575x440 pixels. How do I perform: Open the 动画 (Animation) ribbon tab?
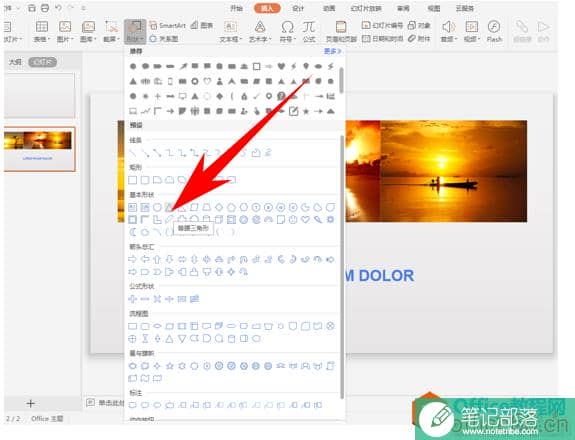click(x=329, y=8)
